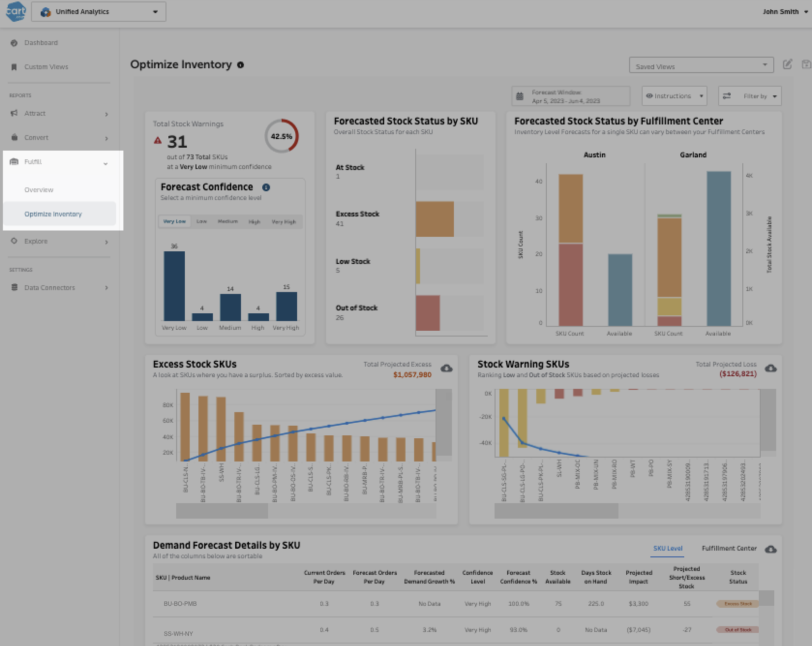Image resolution: width=812 pixels, height=646 pixels.
Task: Select Low confidence level
Action: [x=202, y=221]
